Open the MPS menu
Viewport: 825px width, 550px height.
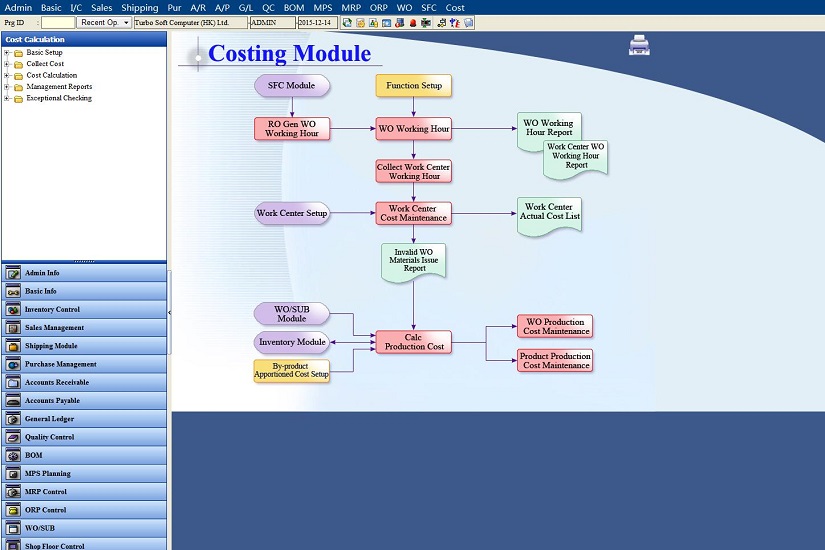coord(323,7)
